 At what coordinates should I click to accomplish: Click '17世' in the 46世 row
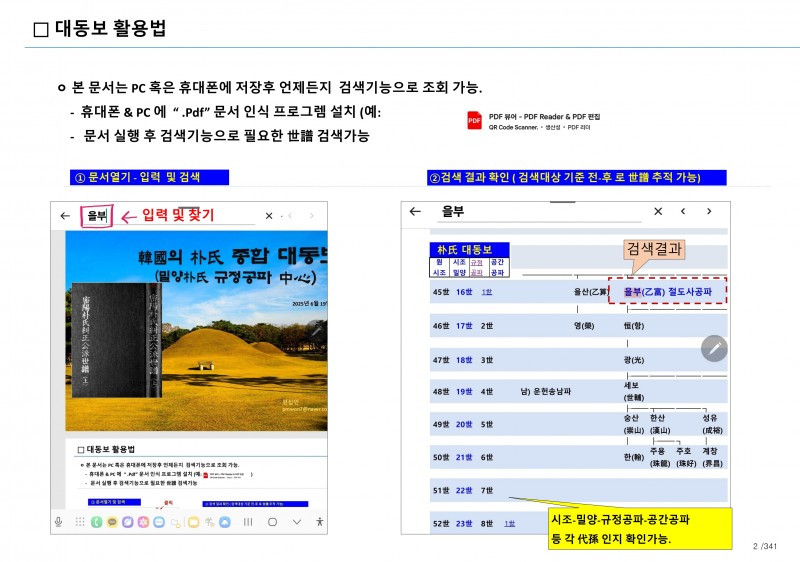tap(464, 325)
